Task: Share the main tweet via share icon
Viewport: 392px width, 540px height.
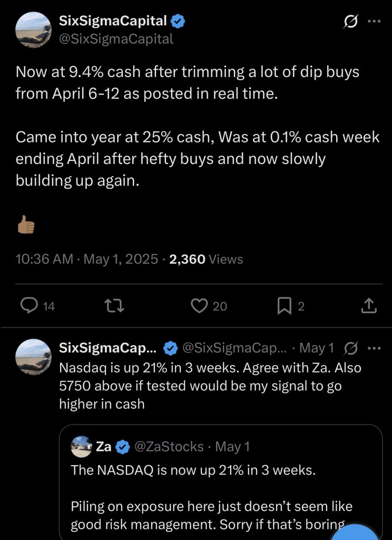Action: pyautogui.click(x=369, y=305)
